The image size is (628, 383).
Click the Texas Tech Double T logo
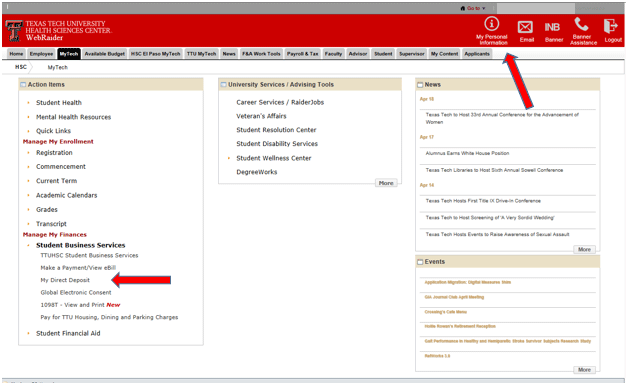point(14,31)
